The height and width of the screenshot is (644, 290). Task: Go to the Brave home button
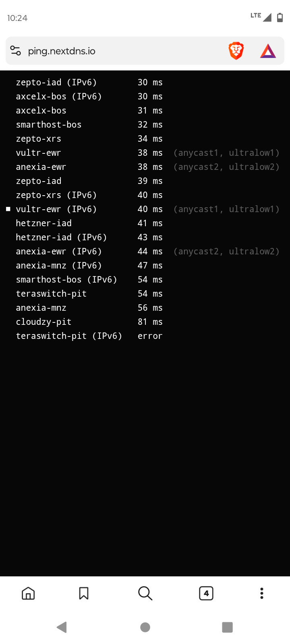[28, 593]
